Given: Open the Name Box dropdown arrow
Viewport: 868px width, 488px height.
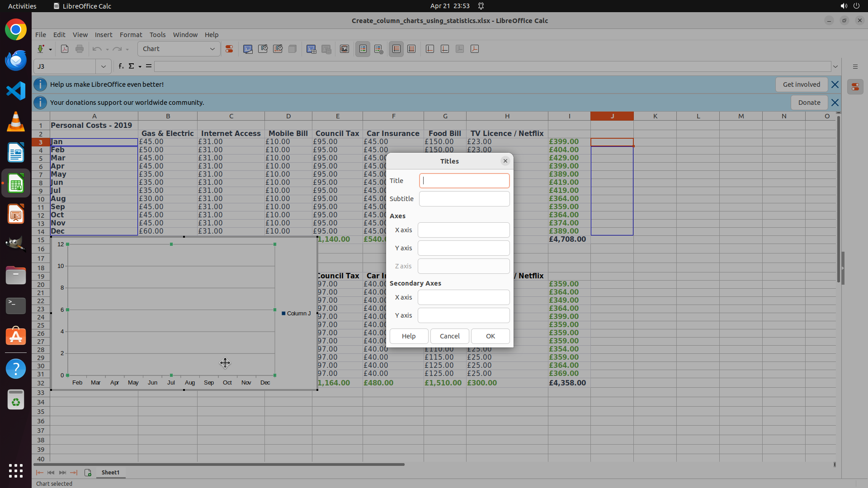Looking at the screenshot, I should [104, 66].
